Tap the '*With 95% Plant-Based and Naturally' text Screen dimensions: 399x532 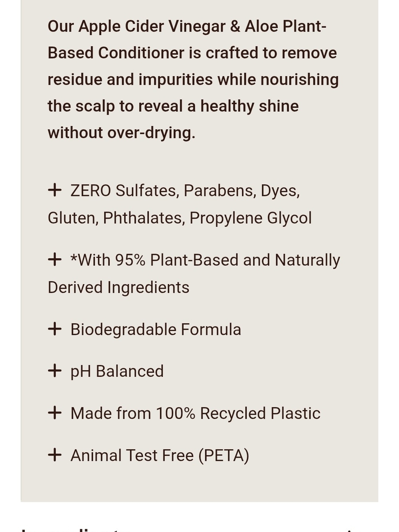tap(205, 260)
